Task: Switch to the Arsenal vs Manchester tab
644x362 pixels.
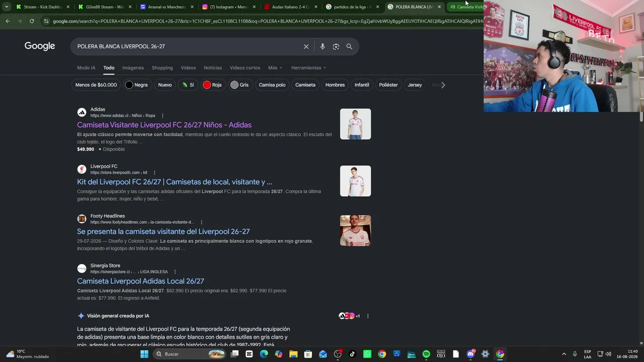Action: coord(167,7)
